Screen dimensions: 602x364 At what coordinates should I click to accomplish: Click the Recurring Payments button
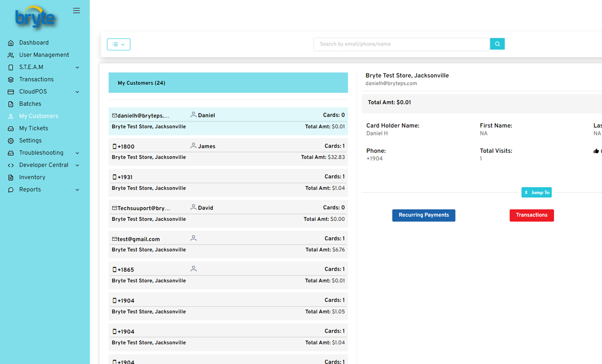pyautogui.click(x=424, y=215)
